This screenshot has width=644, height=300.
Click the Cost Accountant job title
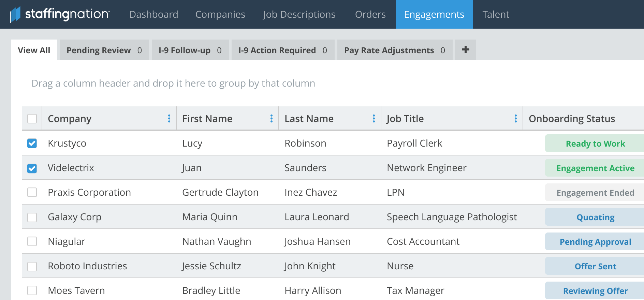coord(423,241)
